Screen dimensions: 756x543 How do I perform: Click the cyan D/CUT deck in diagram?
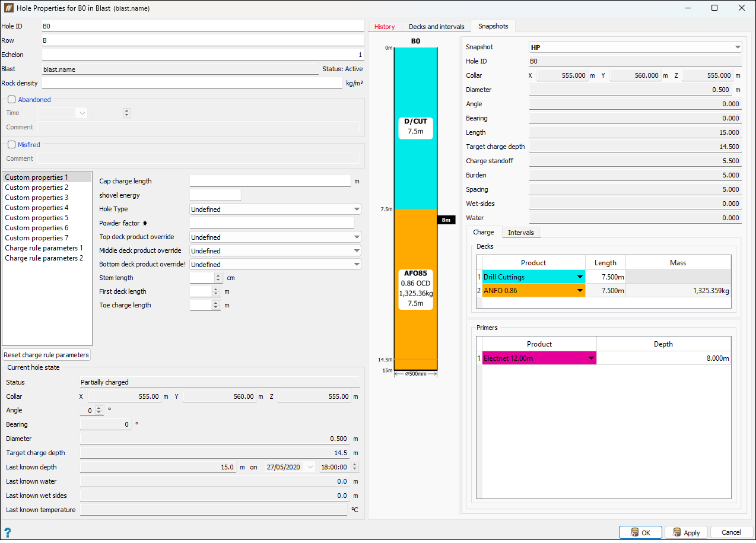click(415, 128)
